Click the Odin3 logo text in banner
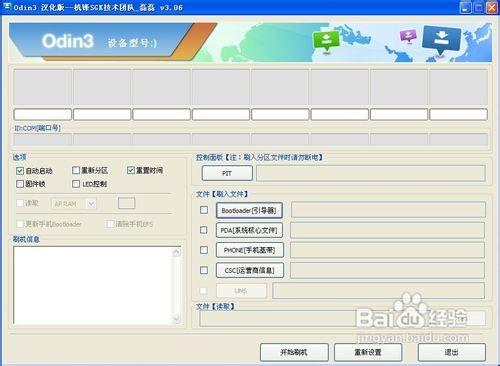The height and width of the screenshot is (366, 500). tap(68, 41)
